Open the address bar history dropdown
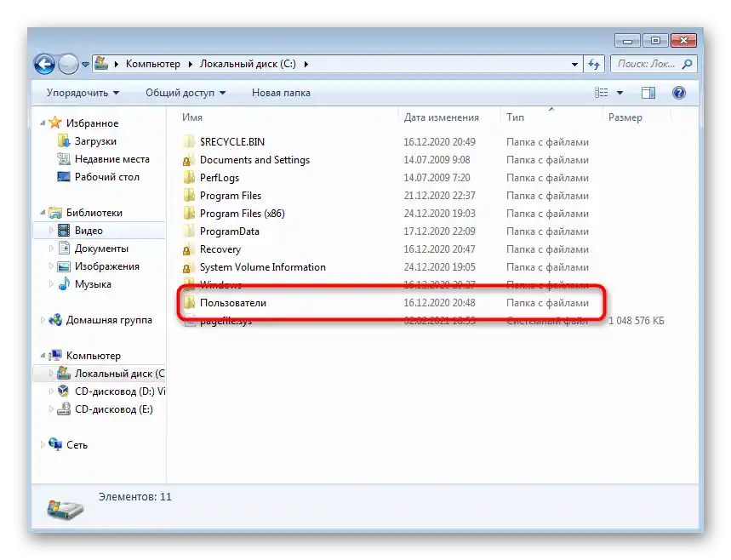Image resolution: width=731 pixels, height=560 pixels. [x=574, y=65]
